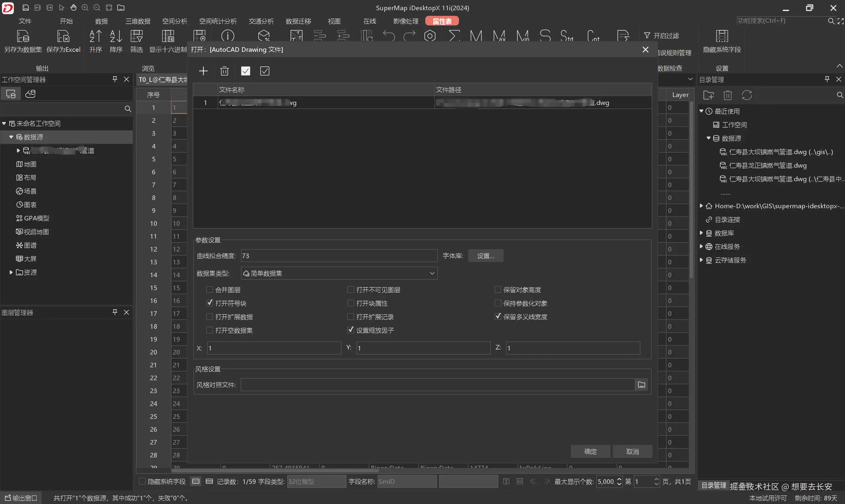Open font library 设置... button

[x=486, y=256]
